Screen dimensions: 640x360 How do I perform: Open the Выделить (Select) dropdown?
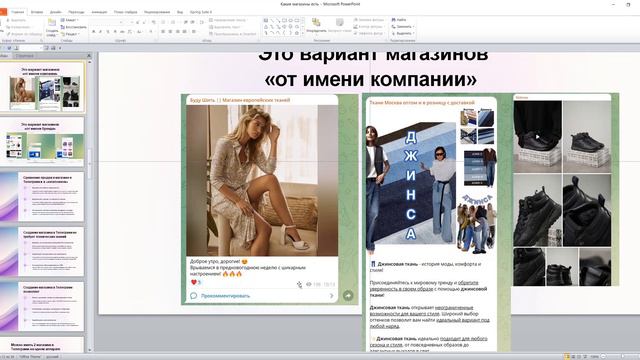(x=403, y=34)
